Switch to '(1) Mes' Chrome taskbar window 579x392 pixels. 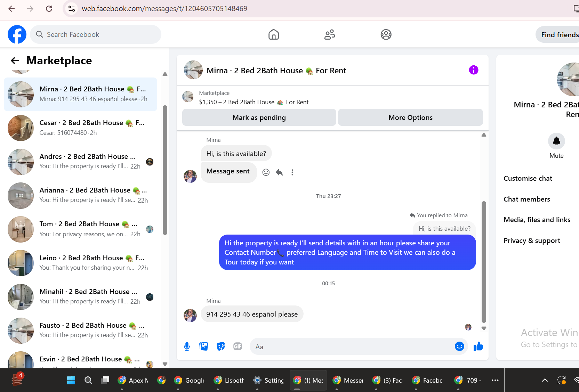(x=308, y=381)
